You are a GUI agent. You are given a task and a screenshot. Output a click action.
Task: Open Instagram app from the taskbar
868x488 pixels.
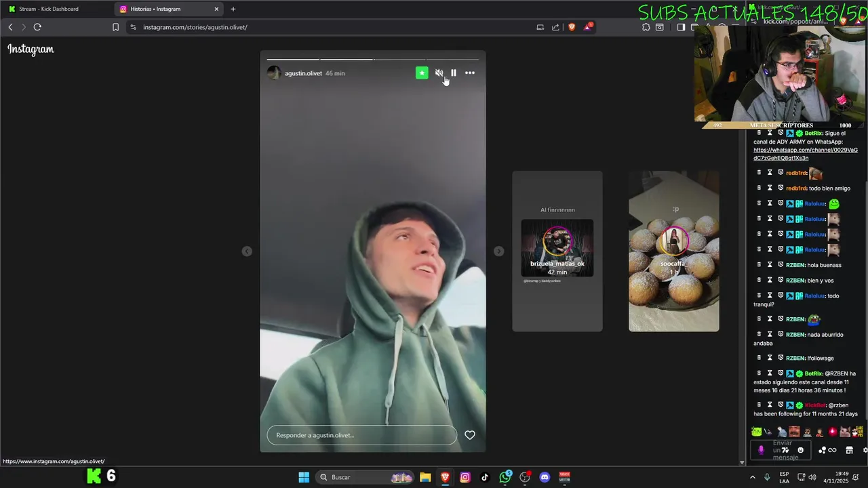click(x=465, y=477)
